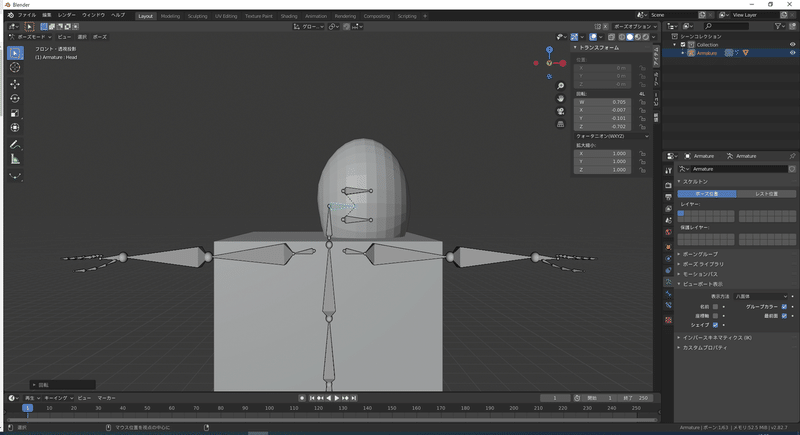Toggle Armature visibility eye in outliner

tap(792, 53)
